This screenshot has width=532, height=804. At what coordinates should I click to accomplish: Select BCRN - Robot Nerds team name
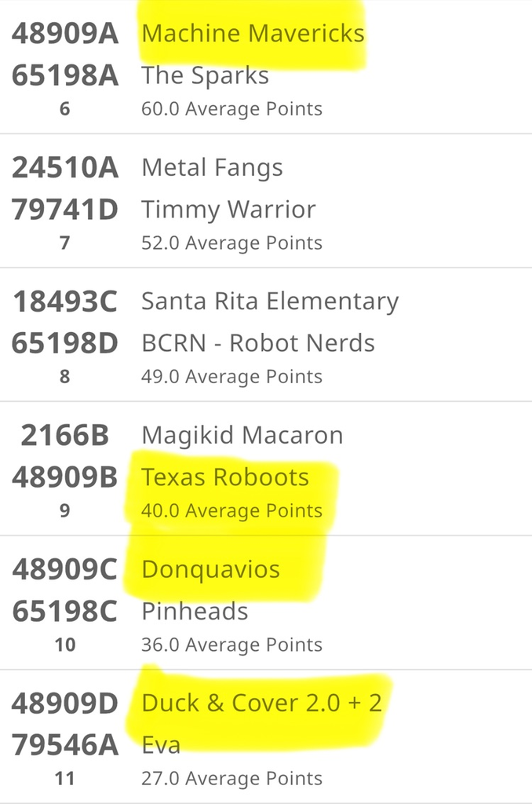(258, 343)
